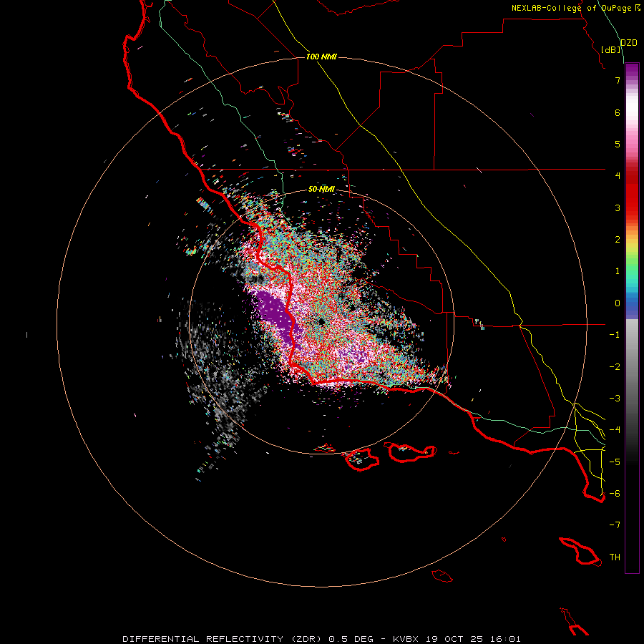Viewport: 644px width, 644px height.
Task: Click the 5 value on color scale
Action: [x=618, y=144]
